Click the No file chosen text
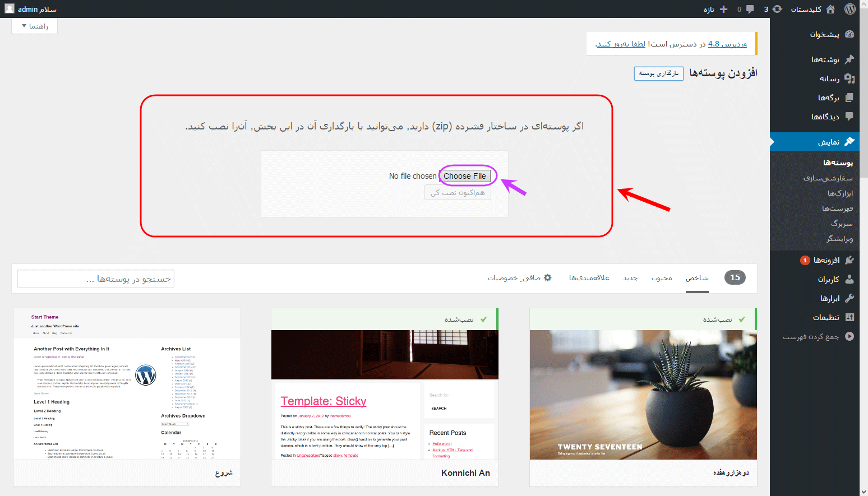The height and width of the screenshot is (496, 868). 413,176
